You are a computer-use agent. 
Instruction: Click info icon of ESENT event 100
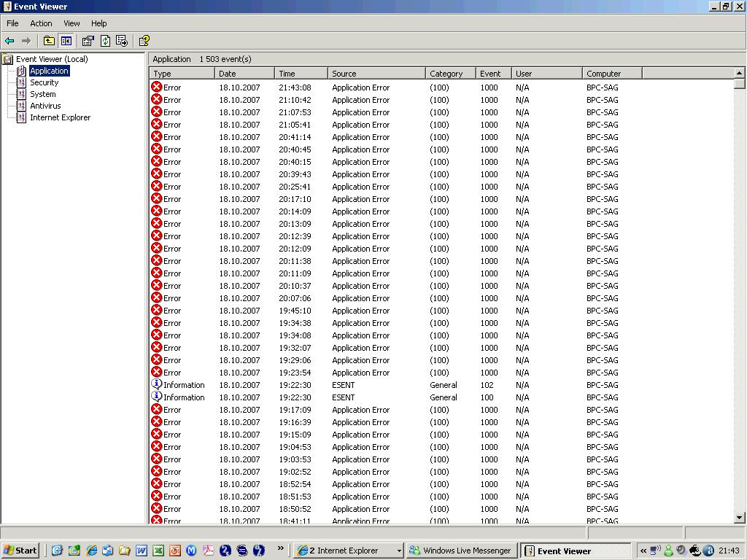click(157, 396)
